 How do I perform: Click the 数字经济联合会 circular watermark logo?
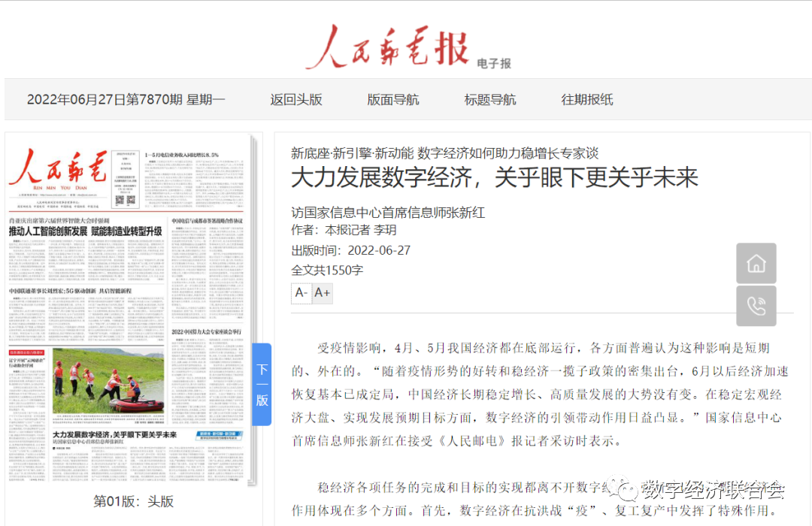point(626,490)
